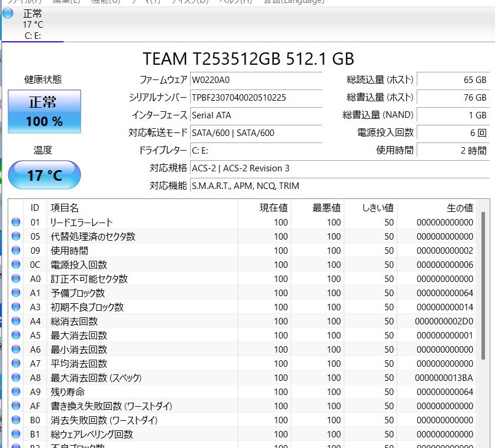
Task: Click the 項目名 column header
Action: point(65,208)
